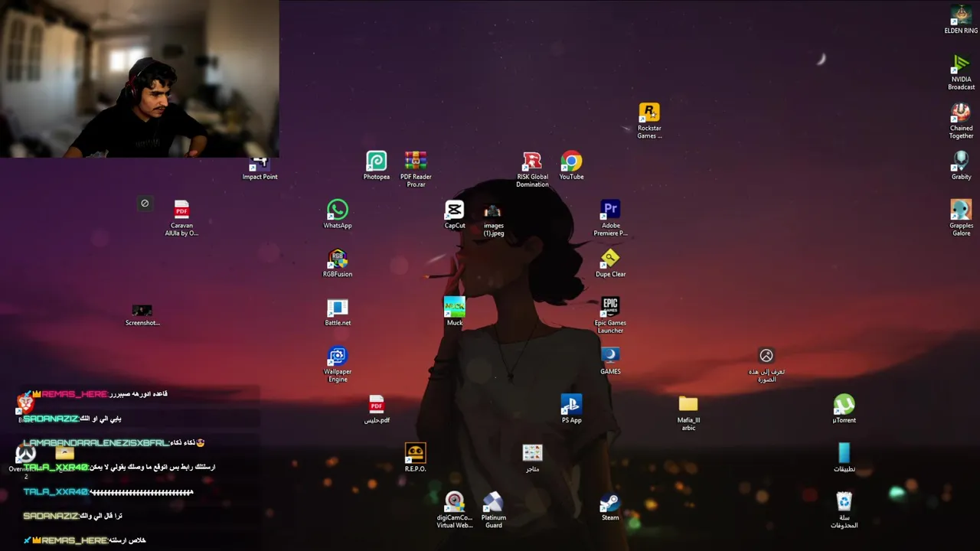Open the GAMES shortcut icon
The width and height of the screenshot is (980, 551).
click(610, 360)
